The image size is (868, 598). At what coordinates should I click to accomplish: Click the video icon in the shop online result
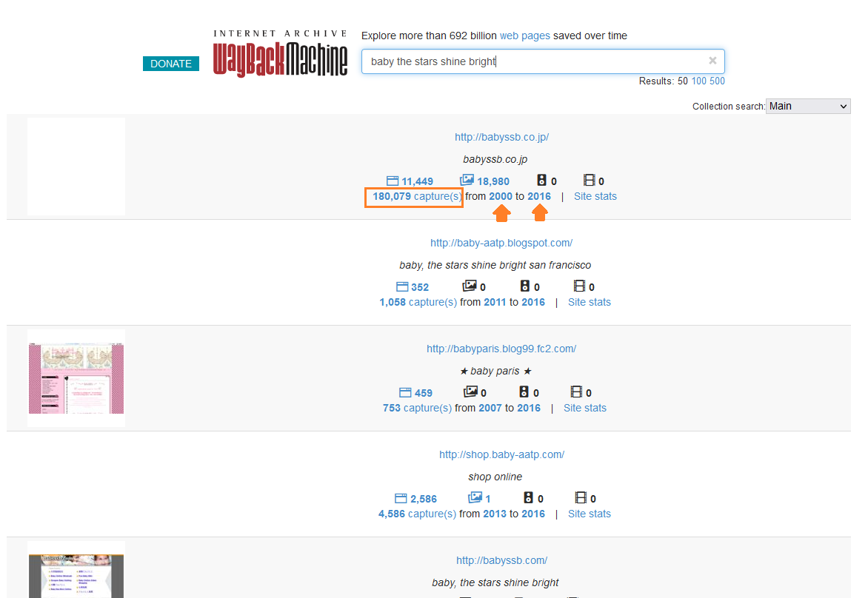point(581,498)
